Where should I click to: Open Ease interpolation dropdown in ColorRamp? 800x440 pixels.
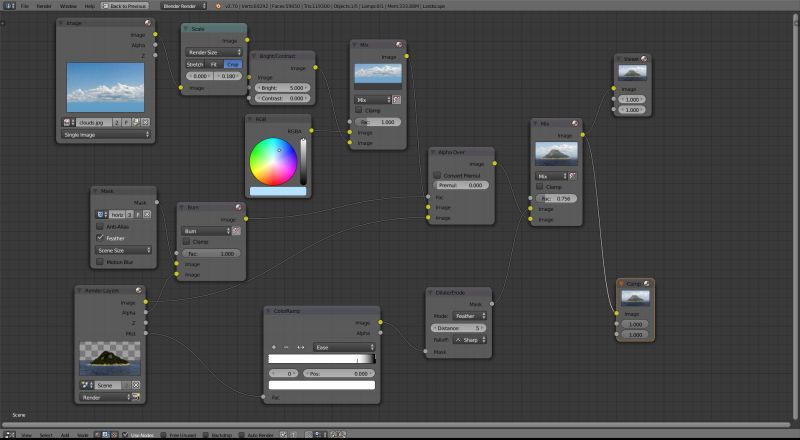click(x=344, y=347)
